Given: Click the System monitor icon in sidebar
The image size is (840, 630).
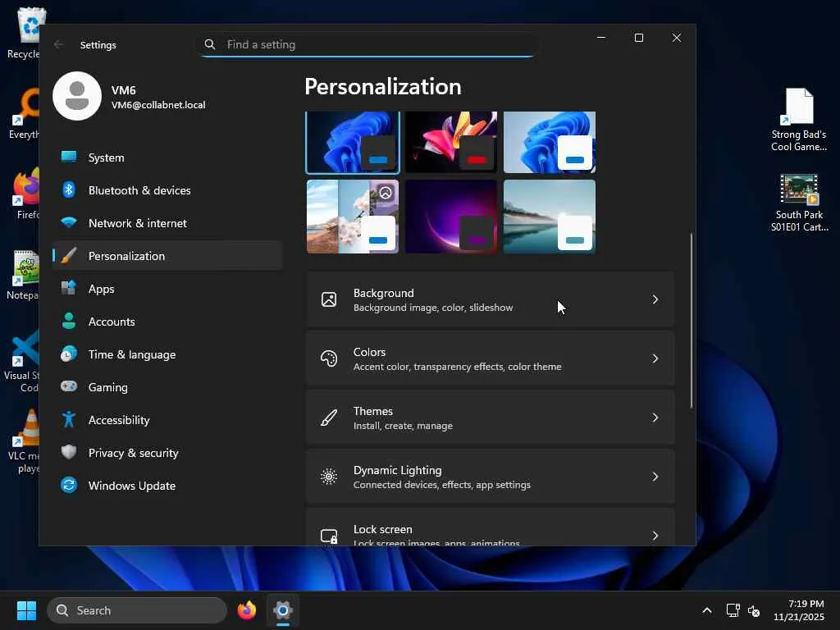Looking at the screenshot, I should 69,157.
